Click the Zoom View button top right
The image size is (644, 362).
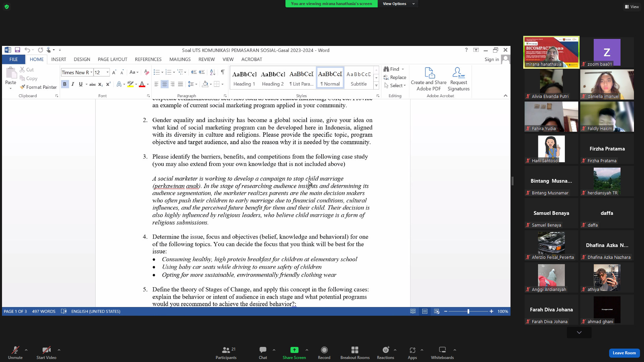pyautogui.click(x=632, y=7)
